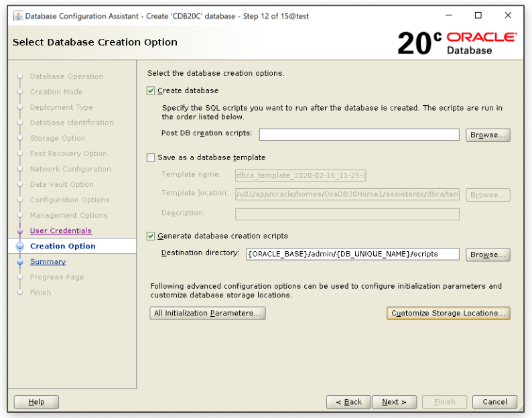The width and height of the screenshot is (532, 418).
Task: Click the Destination directory text field
Action: coord(352,255)
